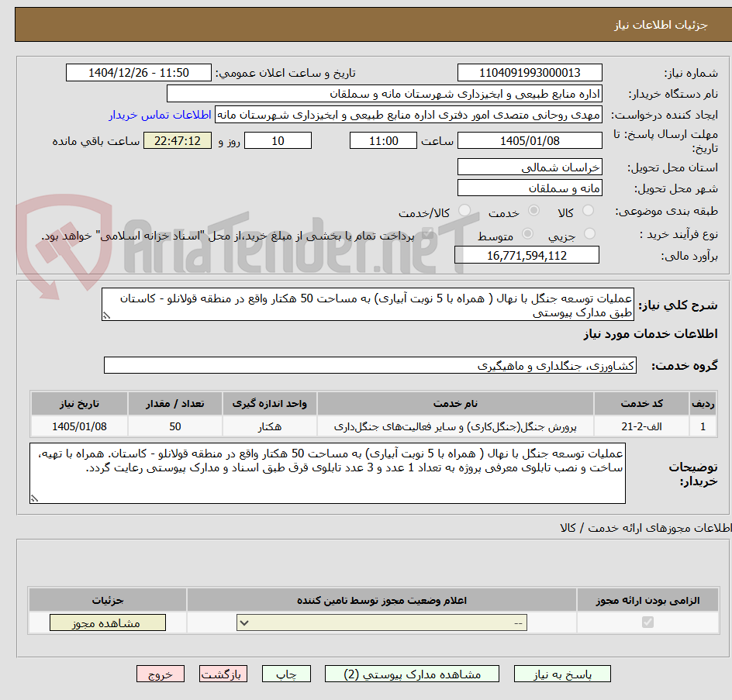Click the financial estimate field 16,771,594,112

pos(527,255)
